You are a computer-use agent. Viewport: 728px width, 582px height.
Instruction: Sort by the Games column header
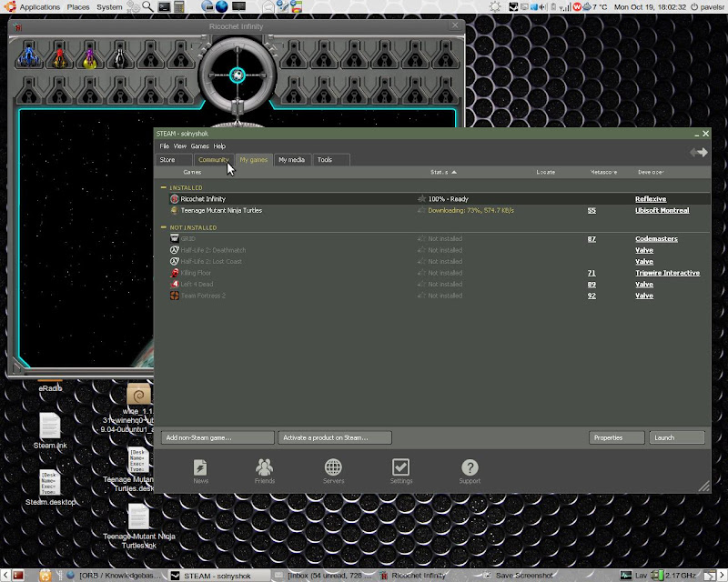[192, 172]
